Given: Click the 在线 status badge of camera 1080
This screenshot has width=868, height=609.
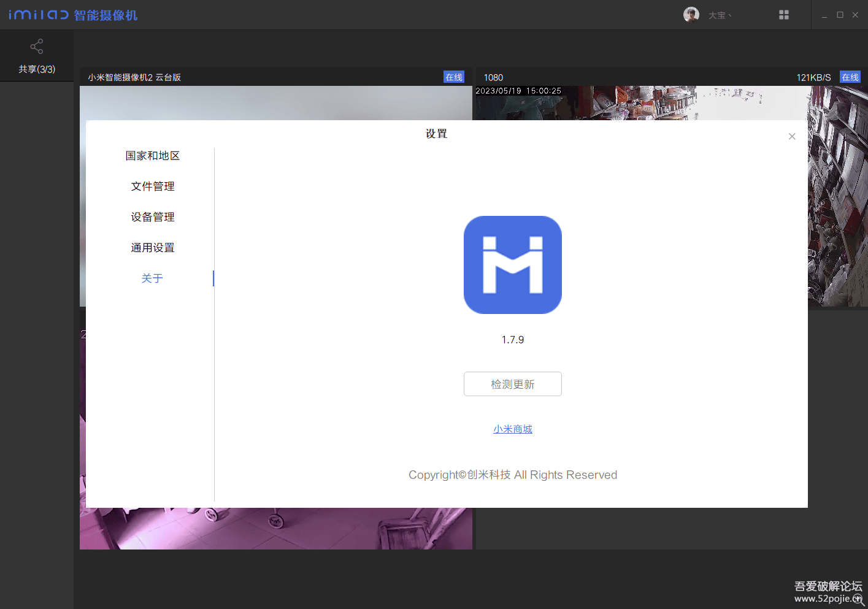Looking at the screenshot, I should coord(850,77).
